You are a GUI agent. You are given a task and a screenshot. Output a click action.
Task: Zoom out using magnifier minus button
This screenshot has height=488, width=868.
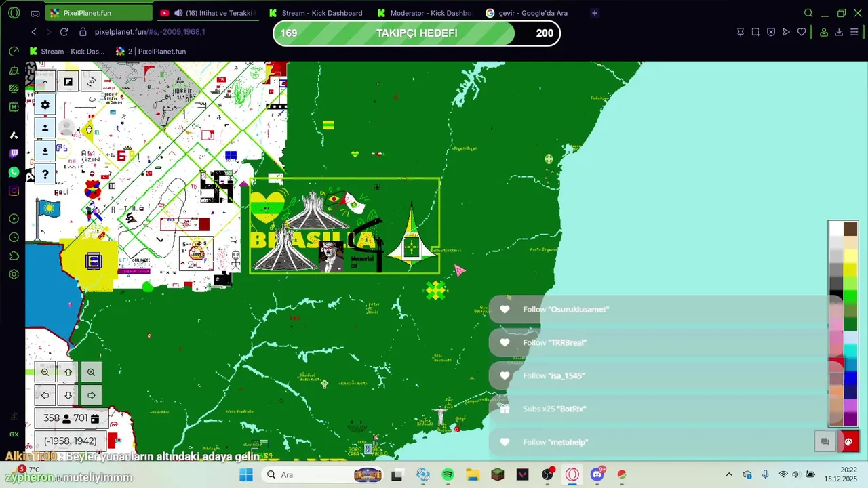click(x=45, y=371)
